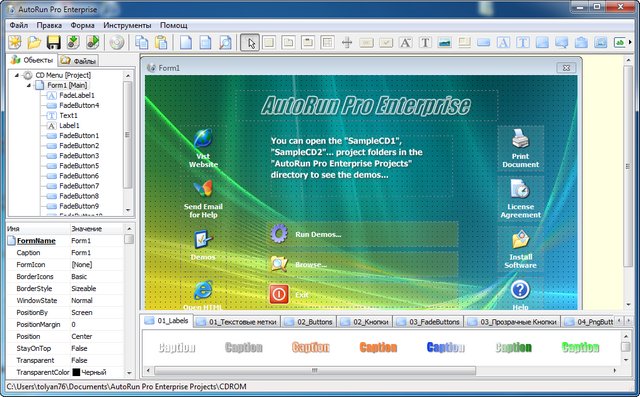Image resolution: width=640 pixels, height=397 pixels.
Task: Open the Помощ menu
Action: (173, 25)
